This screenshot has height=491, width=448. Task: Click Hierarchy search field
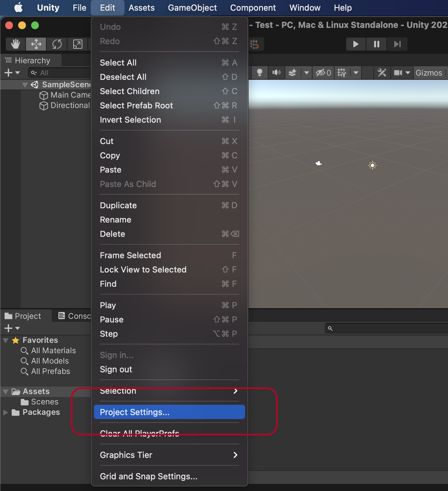click(60, 73)
